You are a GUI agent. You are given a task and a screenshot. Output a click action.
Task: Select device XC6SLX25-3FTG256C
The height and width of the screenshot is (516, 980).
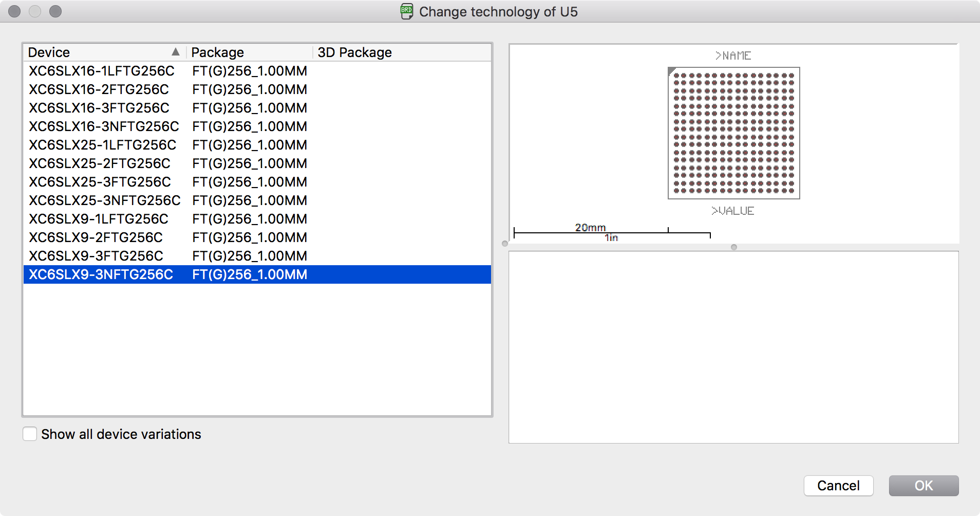99,181
